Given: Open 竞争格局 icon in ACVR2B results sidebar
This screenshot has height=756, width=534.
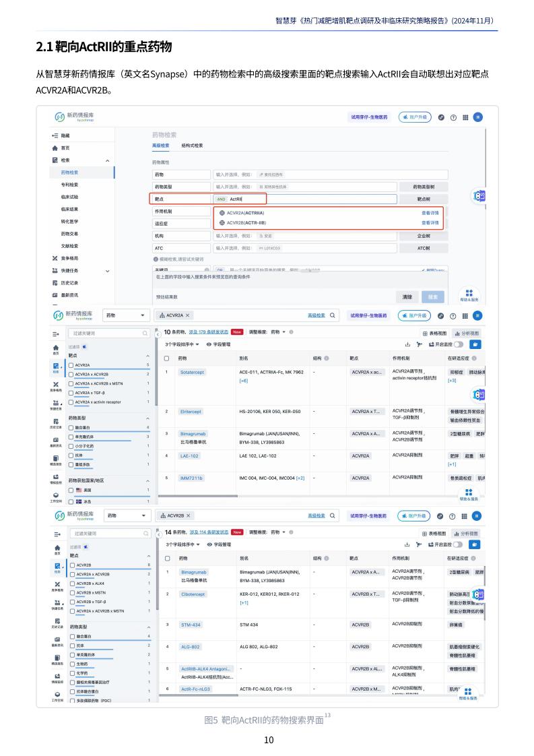Looking at the screenshot, I should [57, 586].
